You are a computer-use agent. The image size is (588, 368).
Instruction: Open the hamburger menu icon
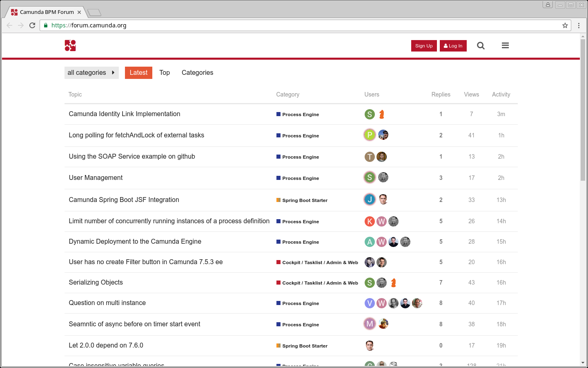click(x=505, y=45)
